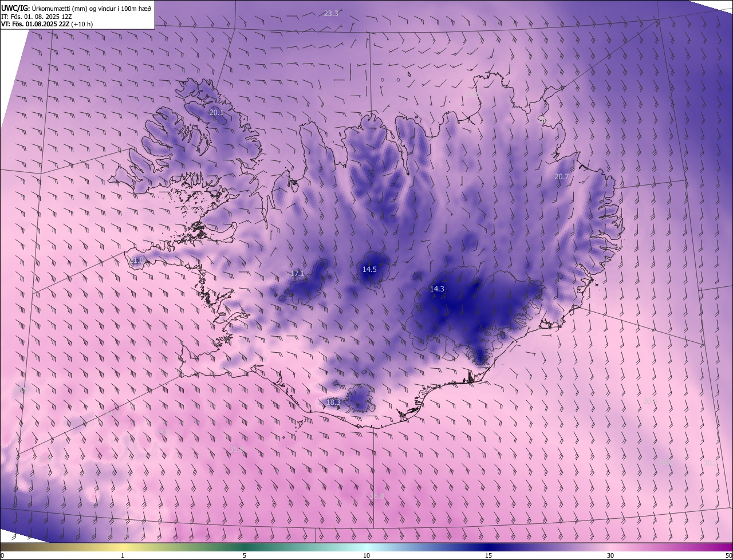Screen dimensions: 733x560
Task: Click the UWC/IG map title line
Action: [76, 7]
